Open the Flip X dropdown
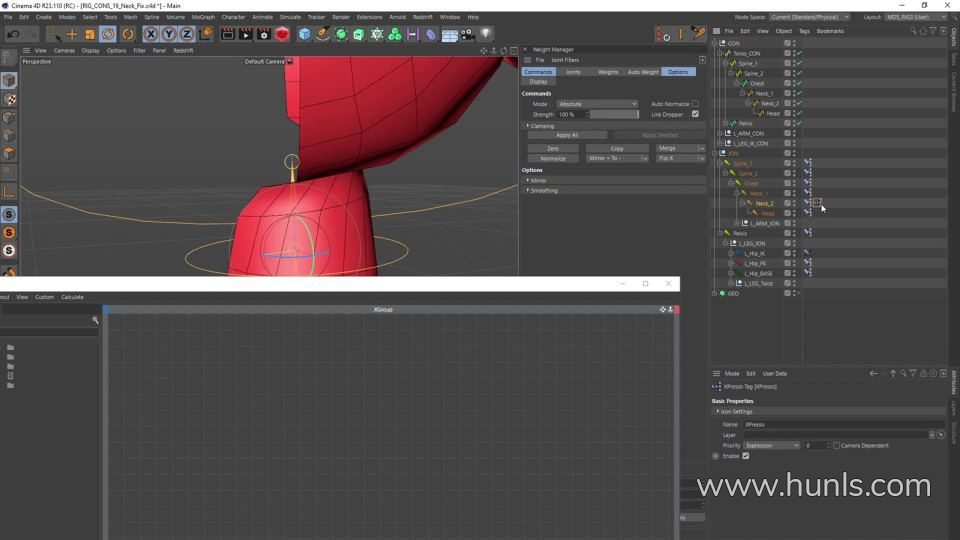This screenshot has width=960, height=540. tap(680, 159)
